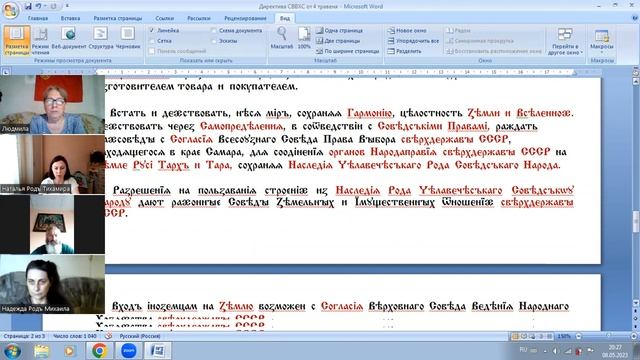
Task: Open Google Chrome from taskbar
Action: [x=99, y=351]
